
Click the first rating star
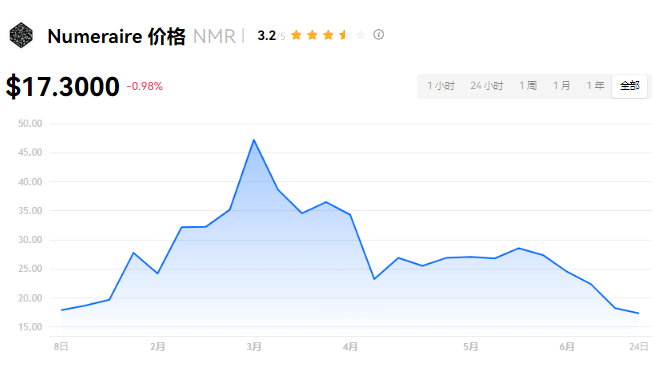pyautogui.click(x=296, y=35)
